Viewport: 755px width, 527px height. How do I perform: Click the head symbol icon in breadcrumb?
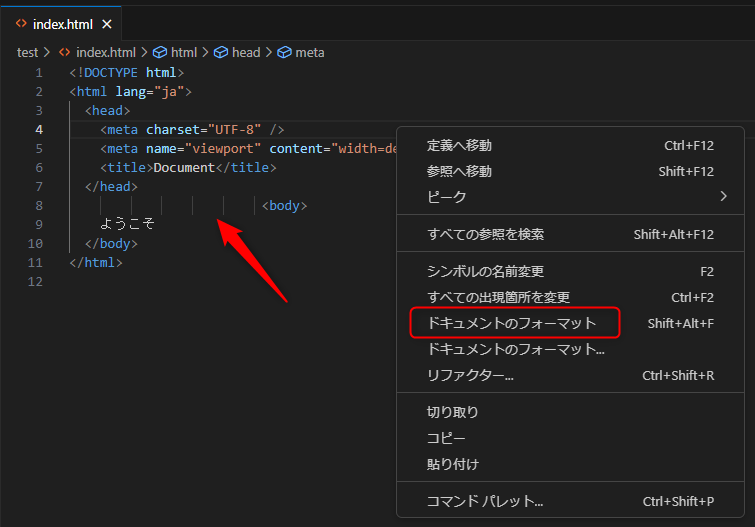coord(221,52)
